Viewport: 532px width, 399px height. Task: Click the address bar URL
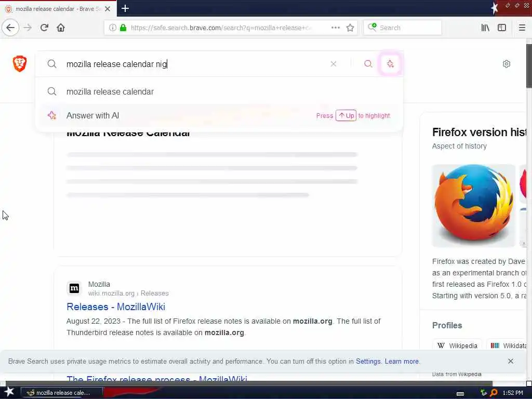(x=220, y=28)
